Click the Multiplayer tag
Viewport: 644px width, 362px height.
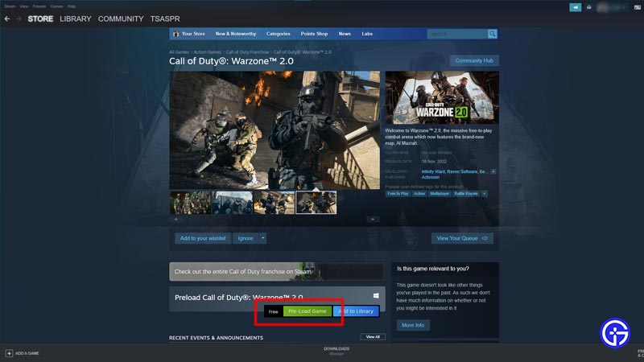coord(440,194)
